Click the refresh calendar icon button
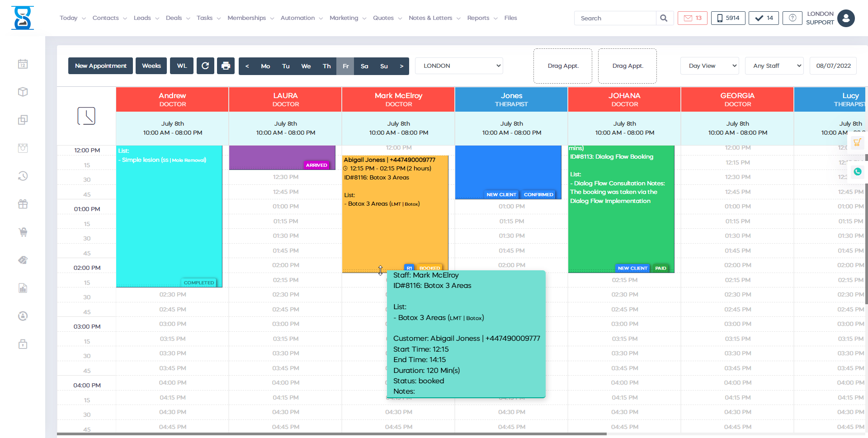The height and width of the screenshot is (438, 868). (x=205, y=66)
